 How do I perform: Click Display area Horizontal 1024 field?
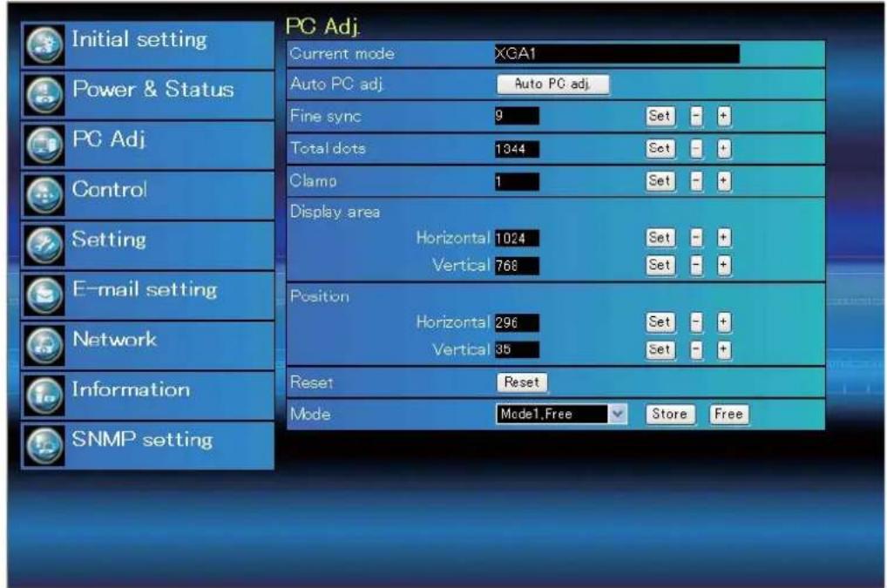click(517, 238)
